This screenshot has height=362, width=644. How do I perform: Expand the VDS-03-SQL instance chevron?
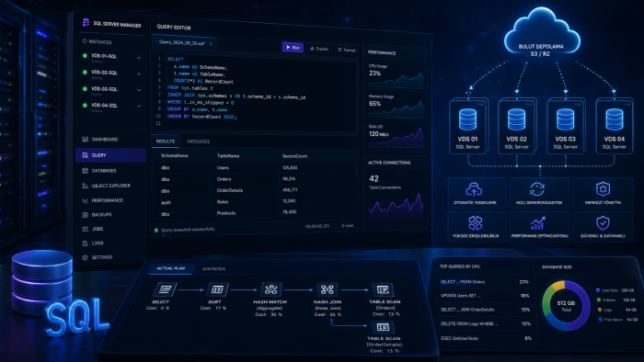pyautogui.click(x=139, y=90)
